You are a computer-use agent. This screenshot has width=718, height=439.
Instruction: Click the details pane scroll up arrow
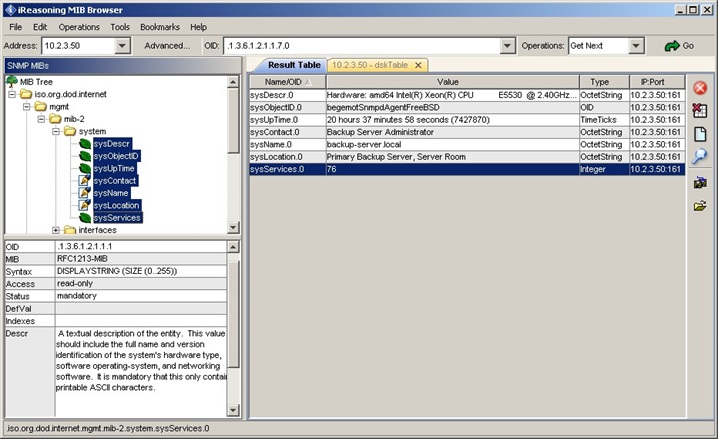[233, 247]
